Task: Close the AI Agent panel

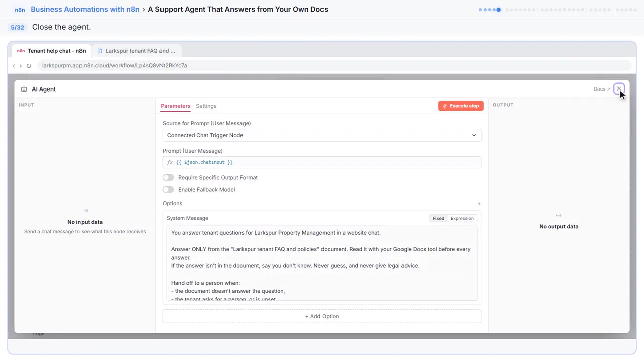Action: [619, 89]
